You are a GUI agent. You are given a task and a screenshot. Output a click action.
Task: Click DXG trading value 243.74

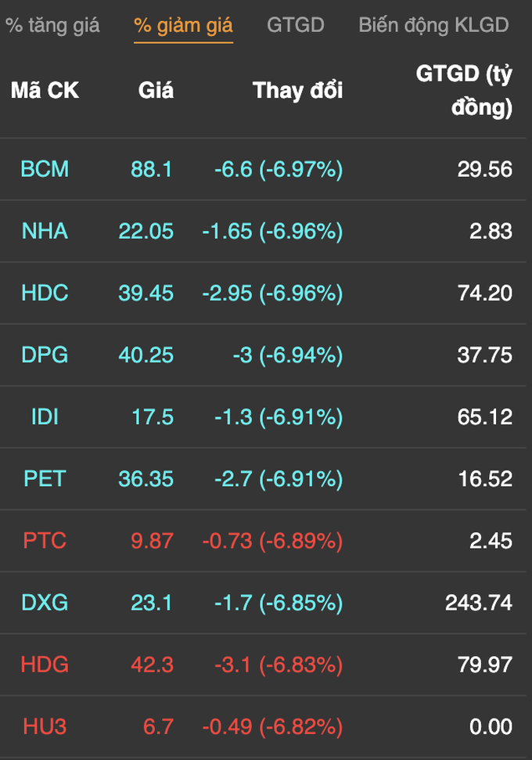point(479,603)
